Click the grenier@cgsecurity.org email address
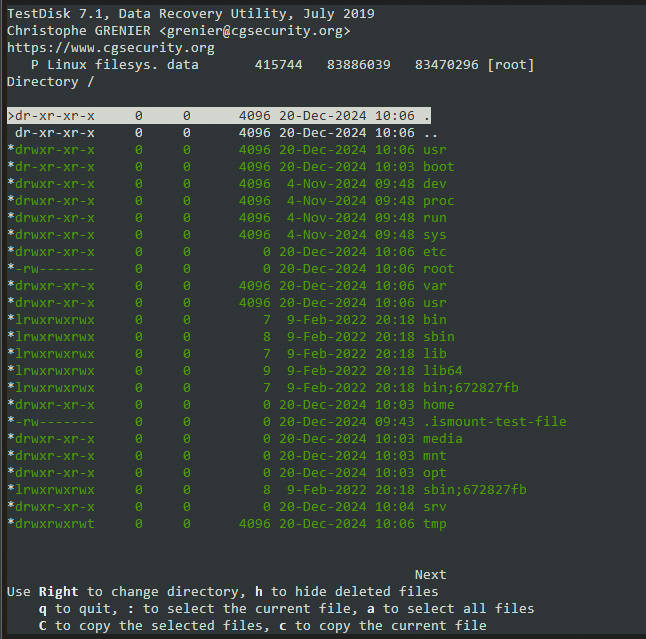 pyautogui.click(x=255, y=31)
